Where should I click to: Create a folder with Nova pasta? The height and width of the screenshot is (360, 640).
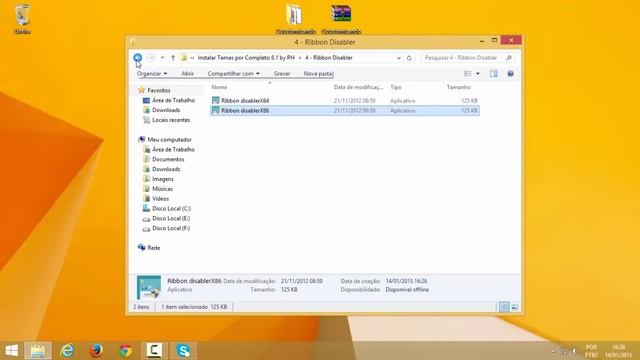pos(318,73)
